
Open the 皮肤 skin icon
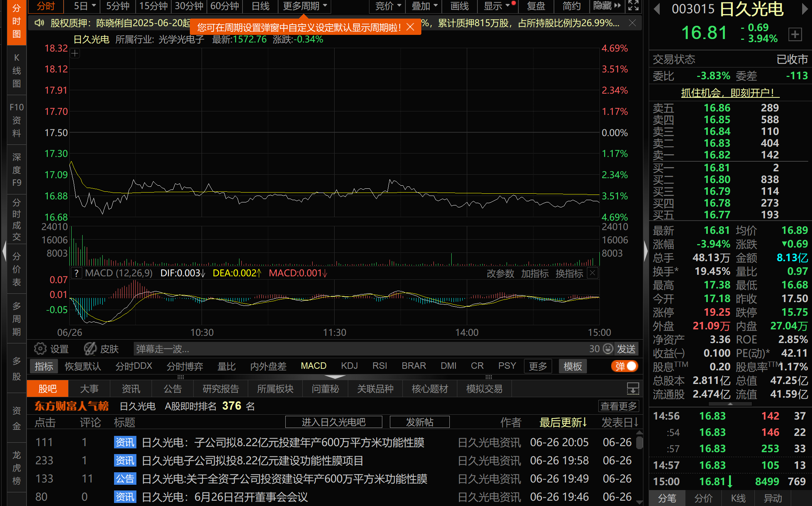coord(90,349)
